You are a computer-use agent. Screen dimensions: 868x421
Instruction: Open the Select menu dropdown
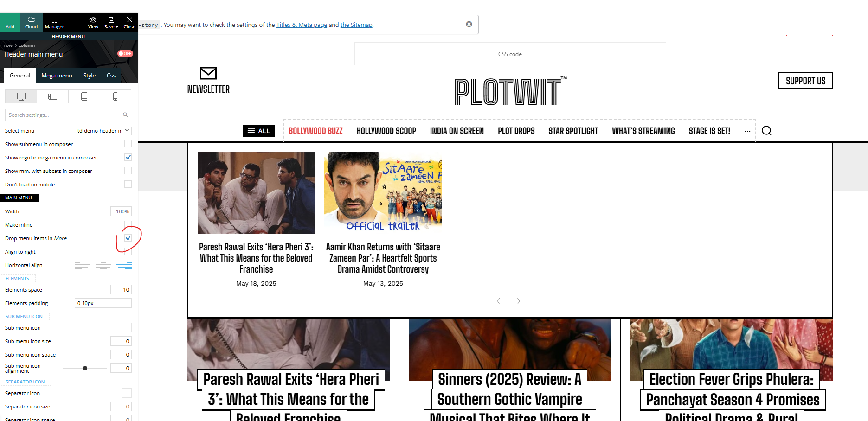(x=103, y=131)
